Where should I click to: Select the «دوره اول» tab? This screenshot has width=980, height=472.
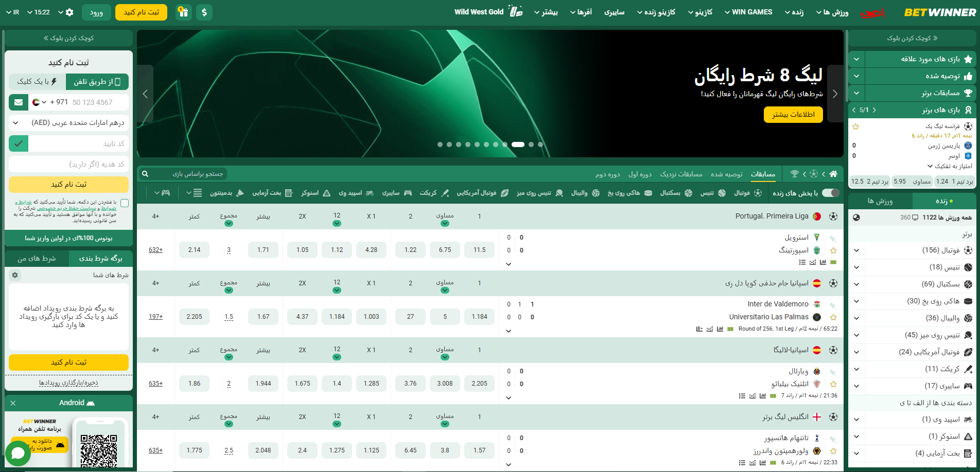(x=640, y=174)
